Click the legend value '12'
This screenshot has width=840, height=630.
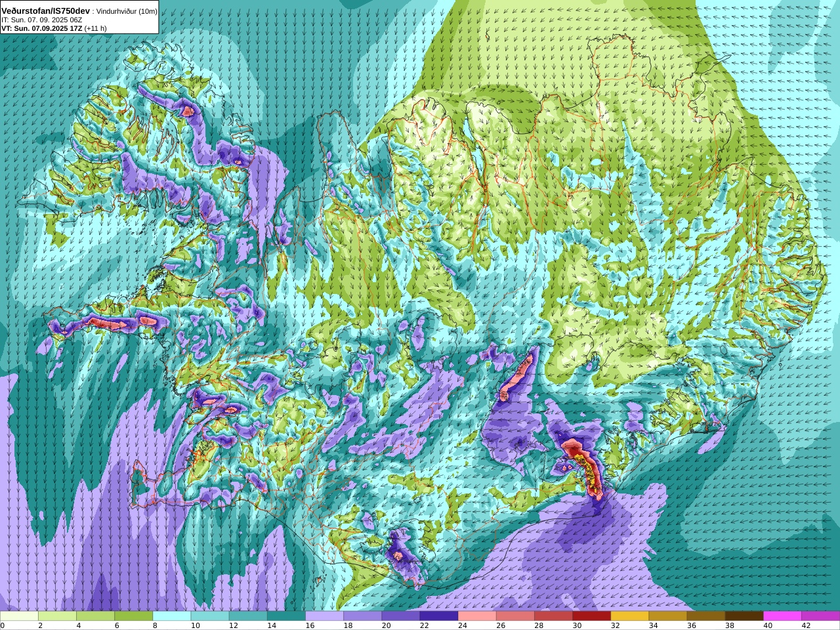point(234,626)
